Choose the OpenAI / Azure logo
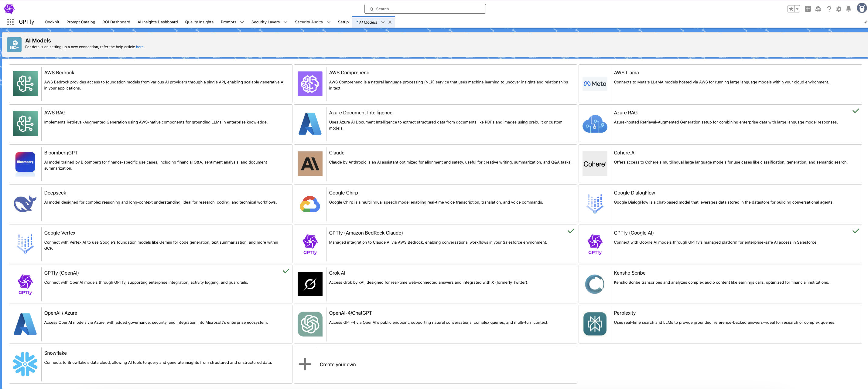868x389 pixels. coord(25,324)
